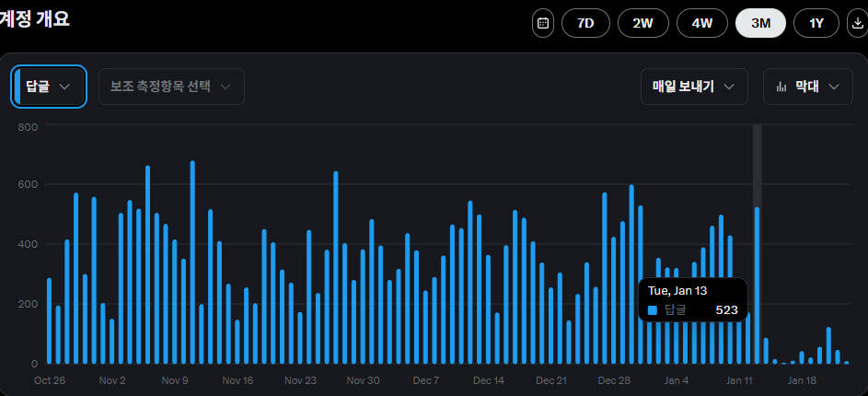Click the 400 y-axis label
The width and height of the screenshot is (868, 396).
(29, 244)
